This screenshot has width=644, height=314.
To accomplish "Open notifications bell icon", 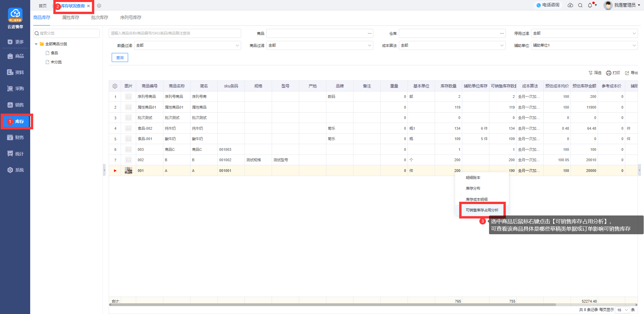I will click(590, 5).
